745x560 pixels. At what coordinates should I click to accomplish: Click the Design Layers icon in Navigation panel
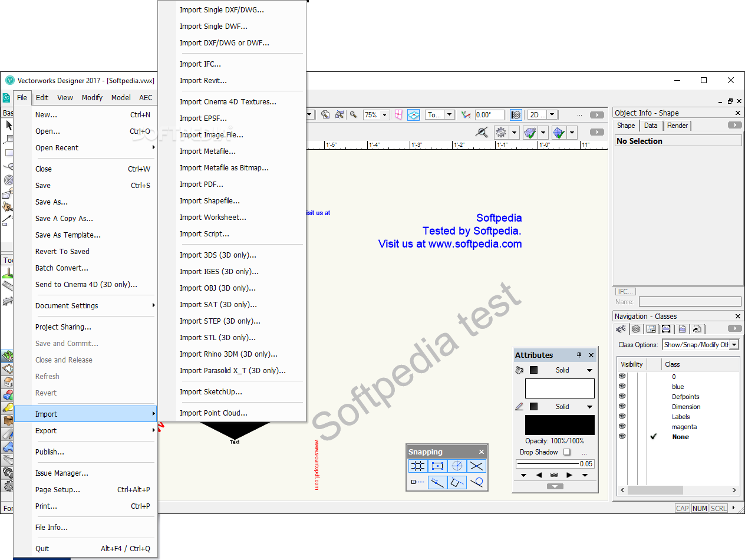[x=636, y=329]
